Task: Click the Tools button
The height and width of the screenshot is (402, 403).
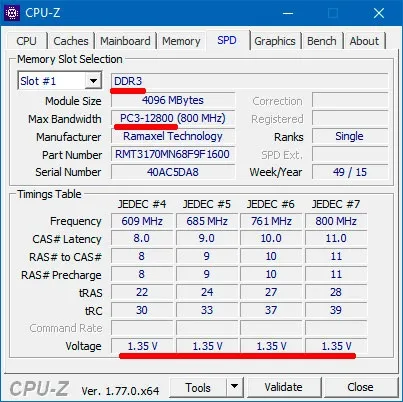Action: (198, 387)
